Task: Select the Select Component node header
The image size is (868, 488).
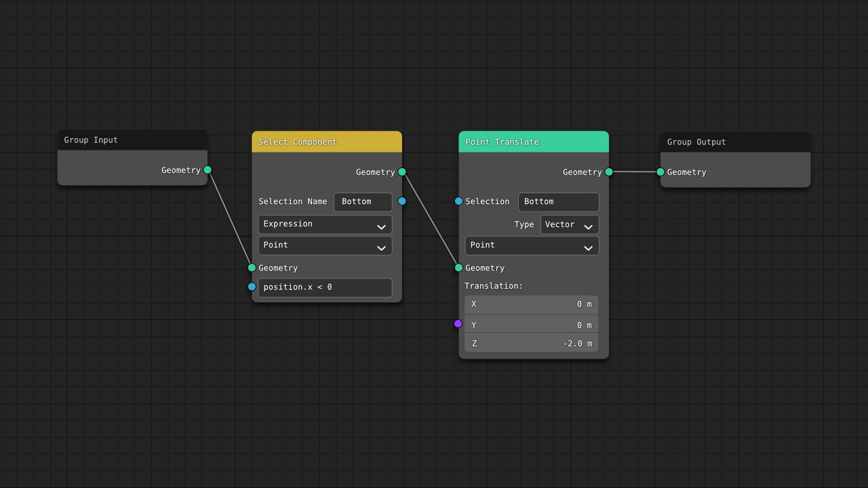Action: coord(327,142)
